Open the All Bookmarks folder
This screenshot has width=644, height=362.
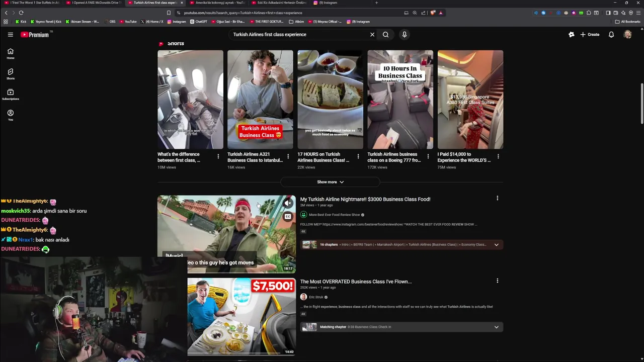click(x=627, y=22)
